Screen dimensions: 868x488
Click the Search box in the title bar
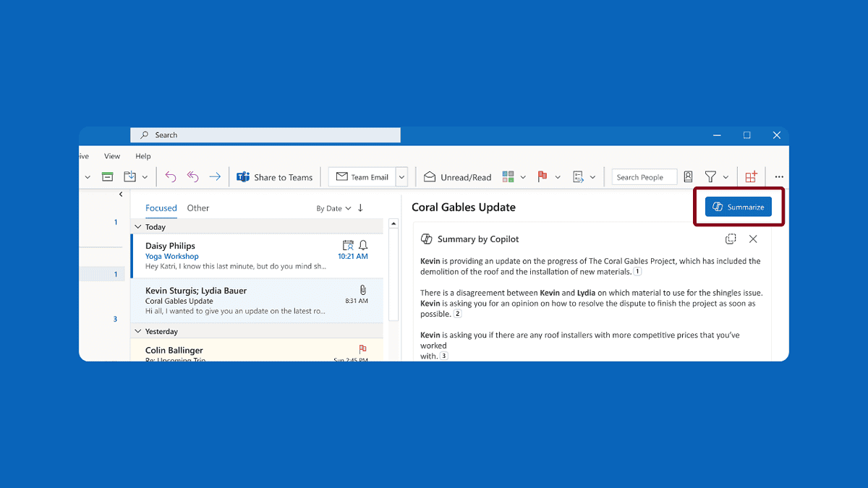pos(265,135)
